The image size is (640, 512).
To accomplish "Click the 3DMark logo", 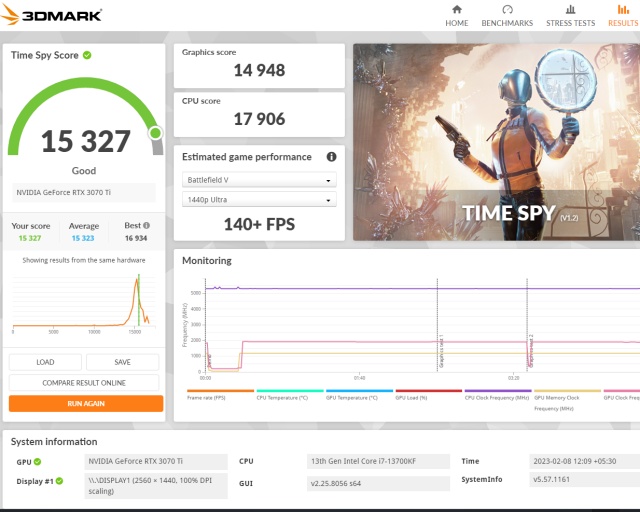I will point(51,15).
